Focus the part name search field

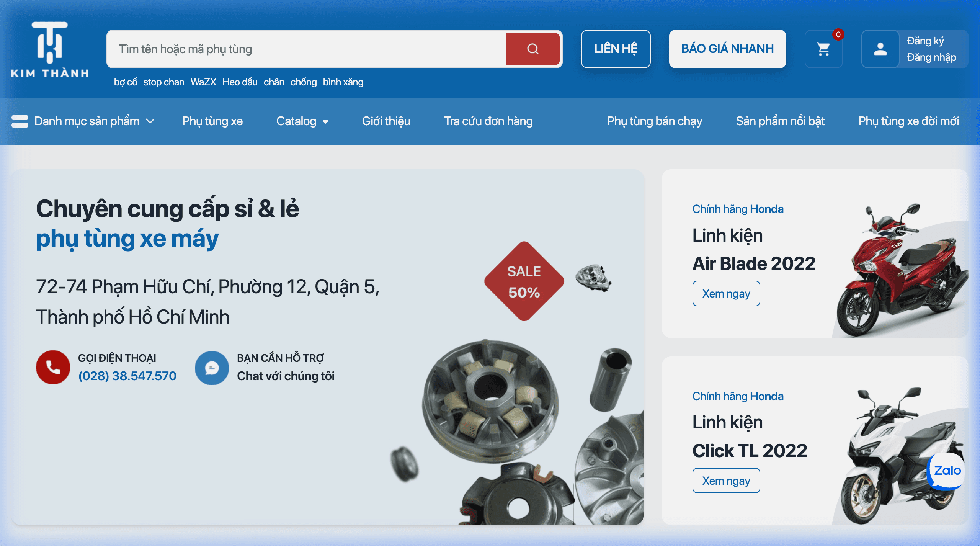point(306,49)
